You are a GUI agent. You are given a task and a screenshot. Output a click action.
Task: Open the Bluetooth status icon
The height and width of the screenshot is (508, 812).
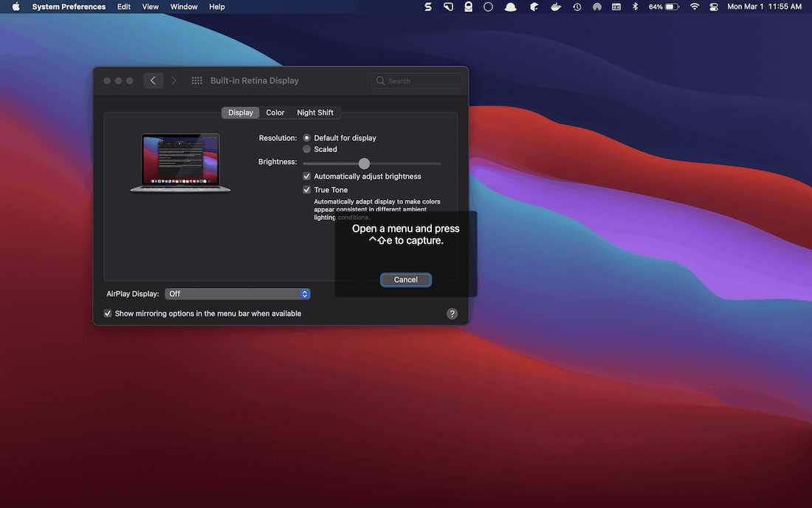tap(634, 7)
